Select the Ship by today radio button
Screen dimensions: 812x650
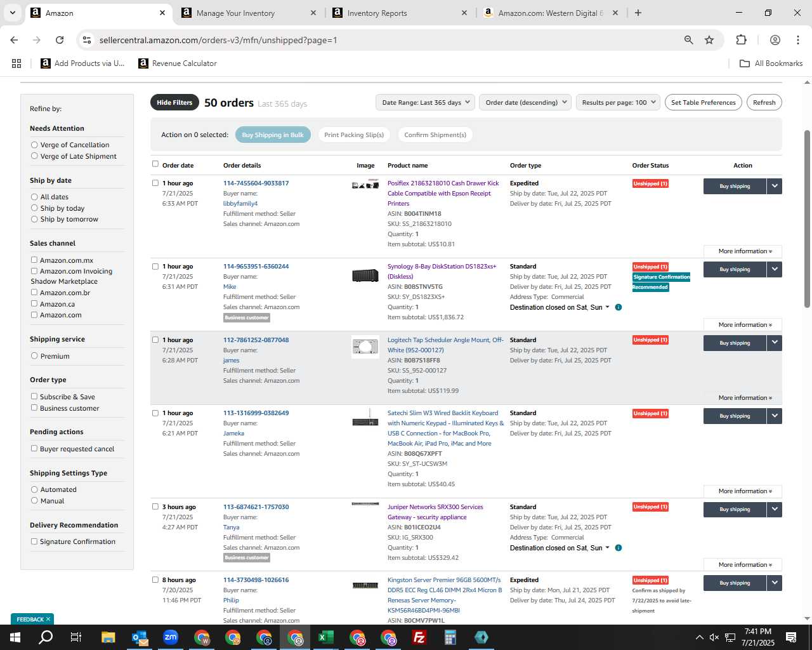coord(34,208)
